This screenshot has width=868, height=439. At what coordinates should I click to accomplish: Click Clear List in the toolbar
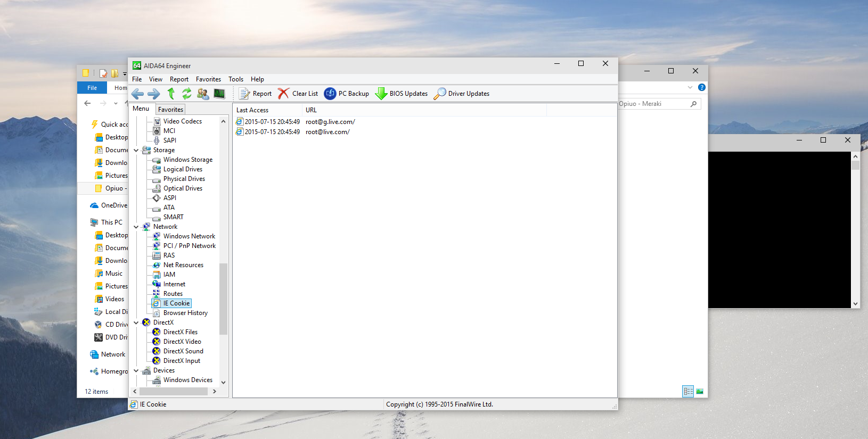(x=298, y=94)
